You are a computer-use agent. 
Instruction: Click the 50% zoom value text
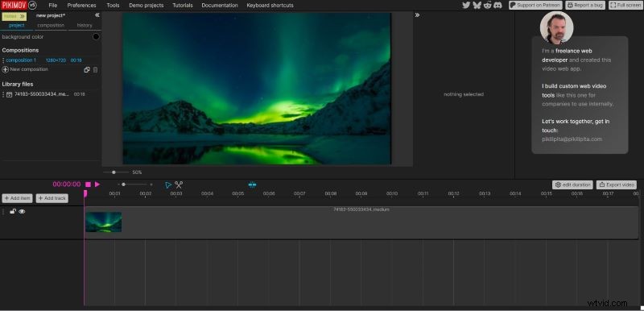(x=137, y=172)
